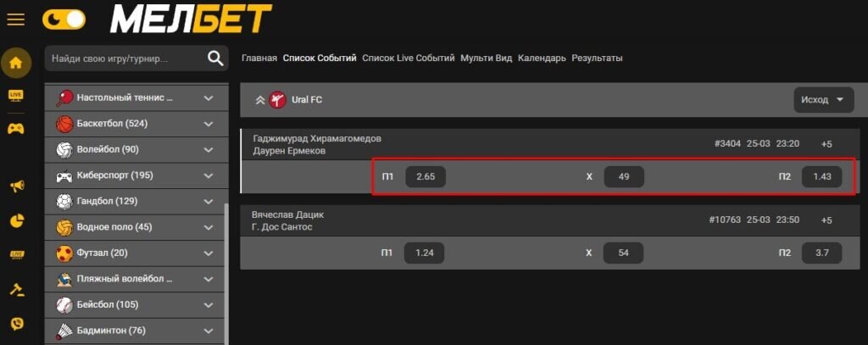
Task: Open Мульти Вид tab
Action: (x=486, y=58)
